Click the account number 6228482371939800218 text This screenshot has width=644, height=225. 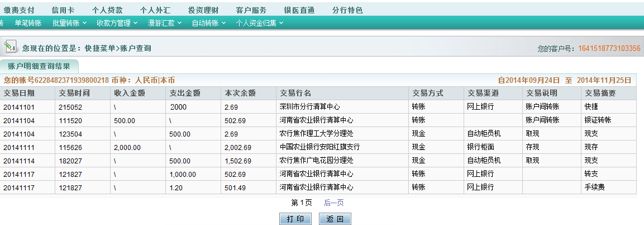[x=71, y=80]
